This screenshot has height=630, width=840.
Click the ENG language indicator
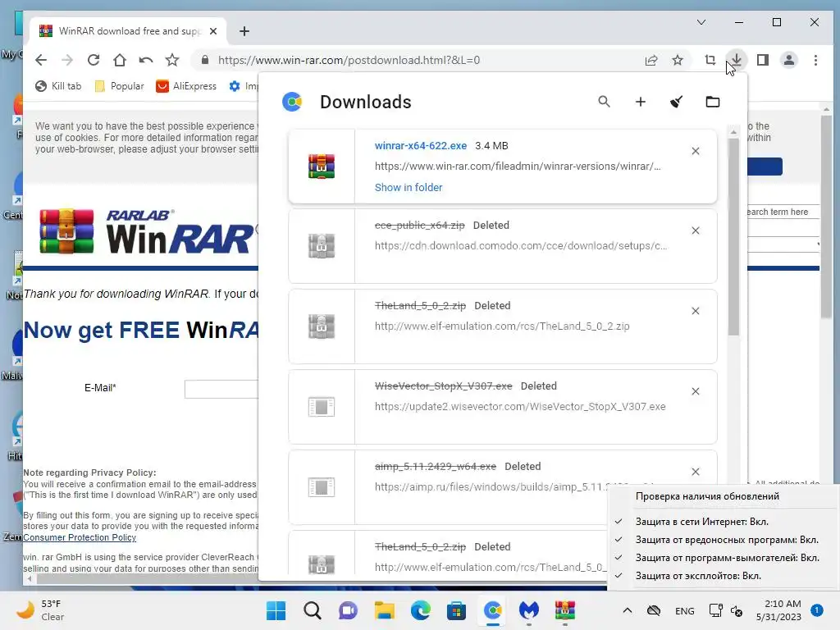pos(685,610)
